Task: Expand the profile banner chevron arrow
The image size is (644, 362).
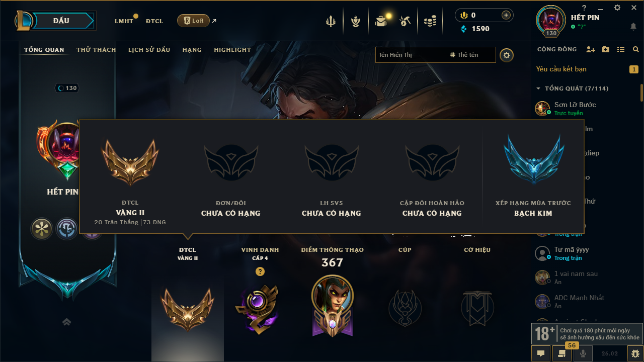Action: [67, 322]
